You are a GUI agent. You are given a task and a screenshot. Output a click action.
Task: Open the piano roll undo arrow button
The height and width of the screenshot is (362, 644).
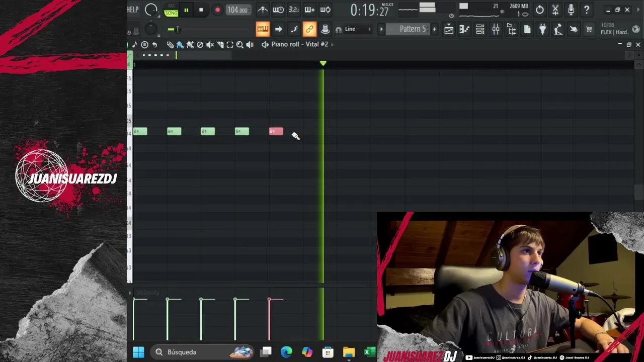(154, 44)
